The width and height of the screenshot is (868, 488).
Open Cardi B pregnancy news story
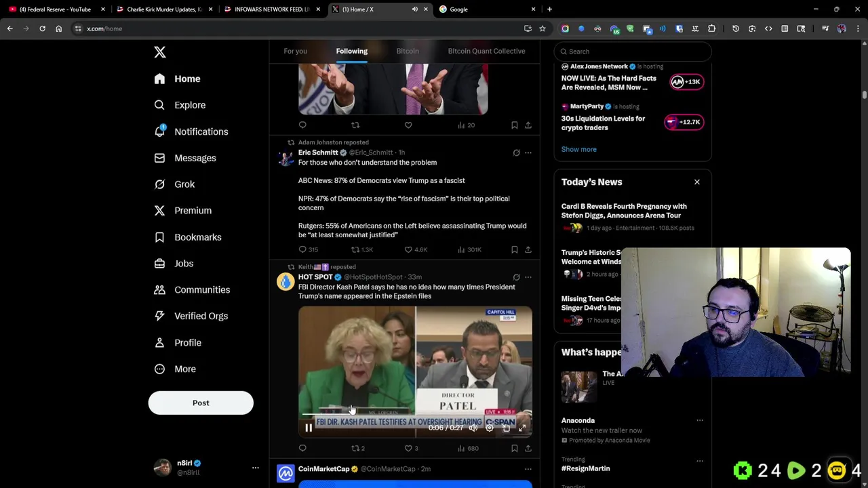(x=624, y=211)
